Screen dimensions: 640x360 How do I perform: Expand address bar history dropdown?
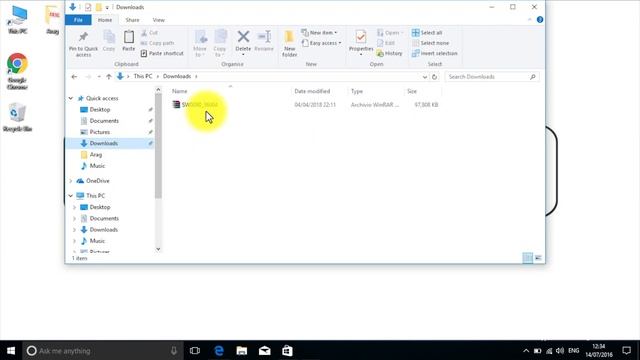[x=424, y=77]
